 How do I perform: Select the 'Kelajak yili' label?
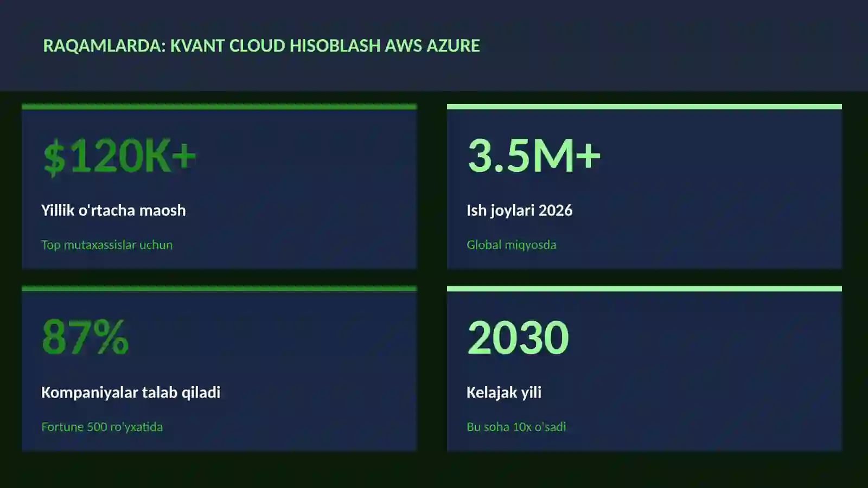[504, 393]
